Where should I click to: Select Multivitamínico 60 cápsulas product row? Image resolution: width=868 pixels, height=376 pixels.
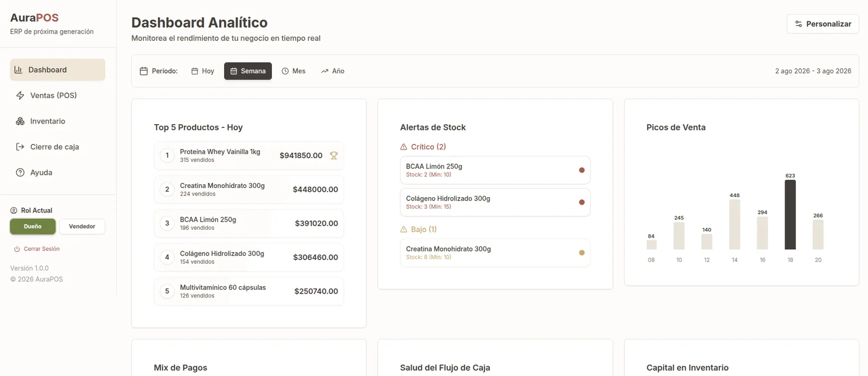click(x=249, y=291)
